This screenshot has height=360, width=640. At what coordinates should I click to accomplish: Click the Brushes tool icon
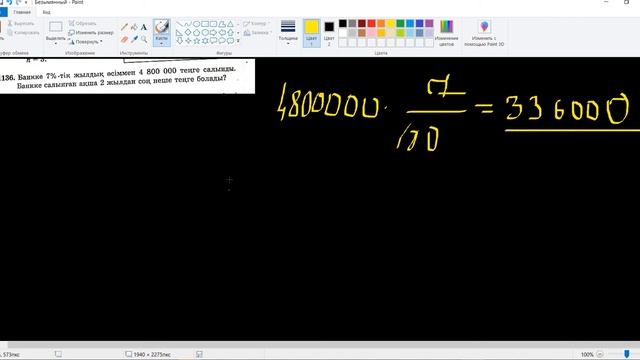[162, 27]
